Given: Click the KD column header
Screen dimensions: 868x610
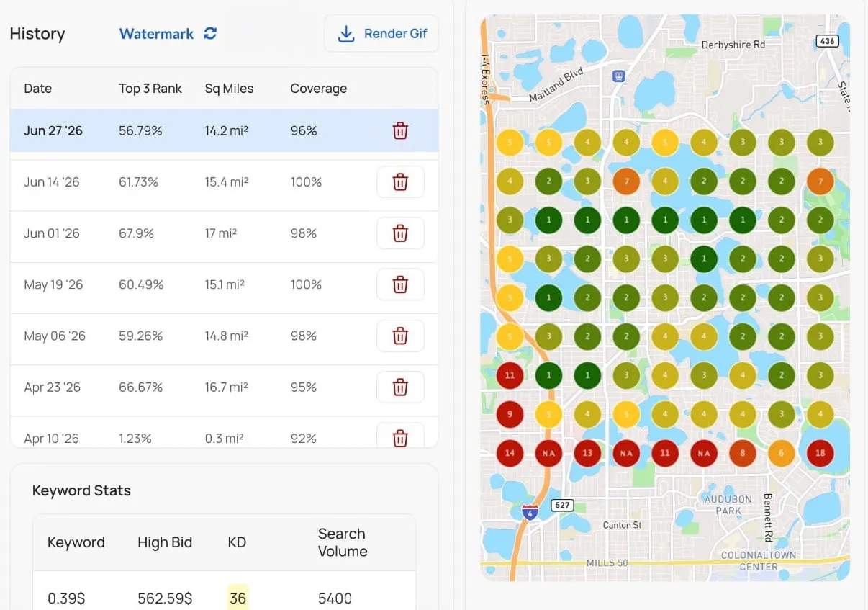Looking at the screenshot, I should (237, 542).
